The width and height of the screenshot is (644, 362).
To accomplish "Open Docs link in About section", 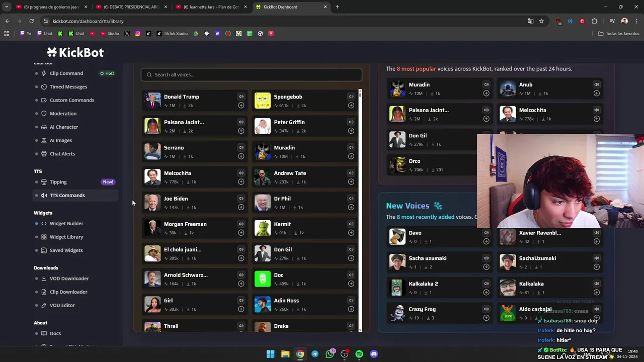I will pos(55,333).
